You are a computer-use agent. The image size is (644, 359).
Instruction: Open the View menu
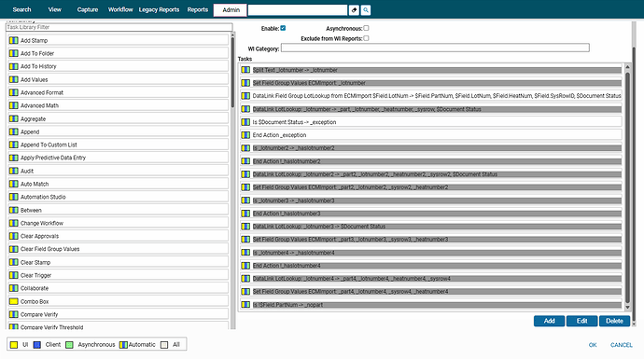point(55,9)
